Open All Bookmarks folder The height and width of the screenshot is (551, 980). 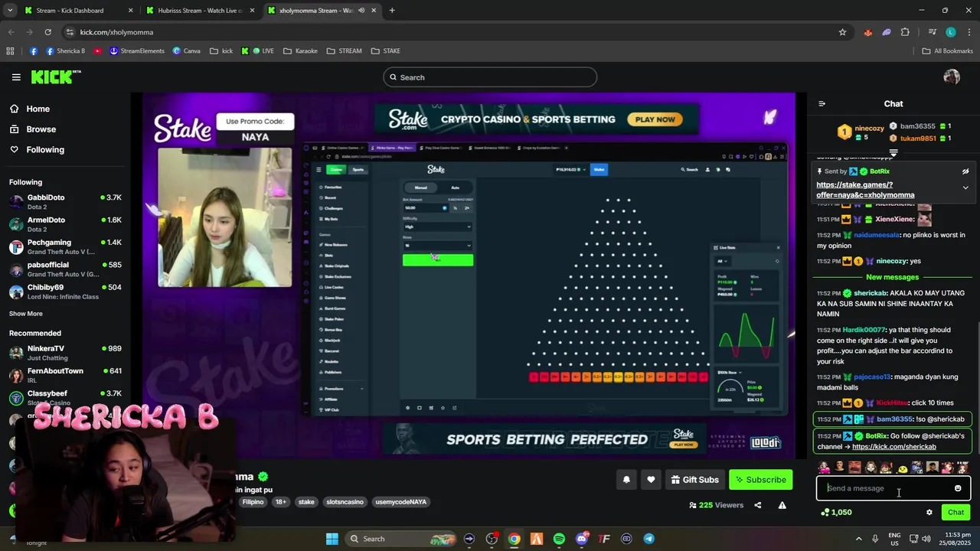[946, 51]
